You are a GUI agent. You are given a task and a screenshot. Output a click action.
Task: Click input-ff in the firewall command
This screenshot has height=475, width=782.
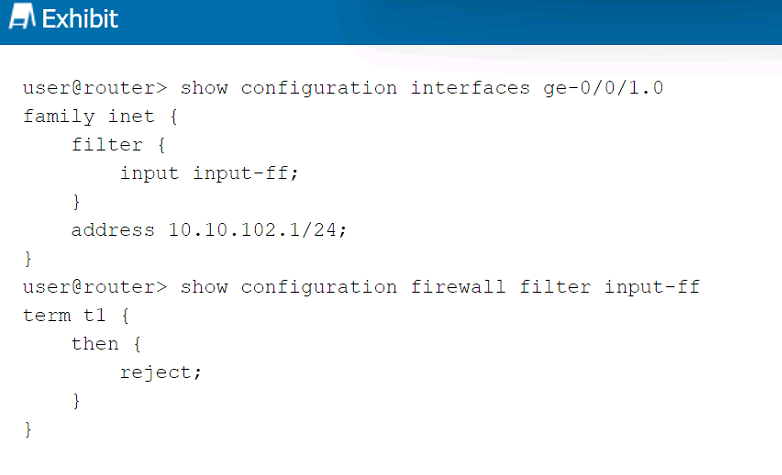[x=652, y=287]
